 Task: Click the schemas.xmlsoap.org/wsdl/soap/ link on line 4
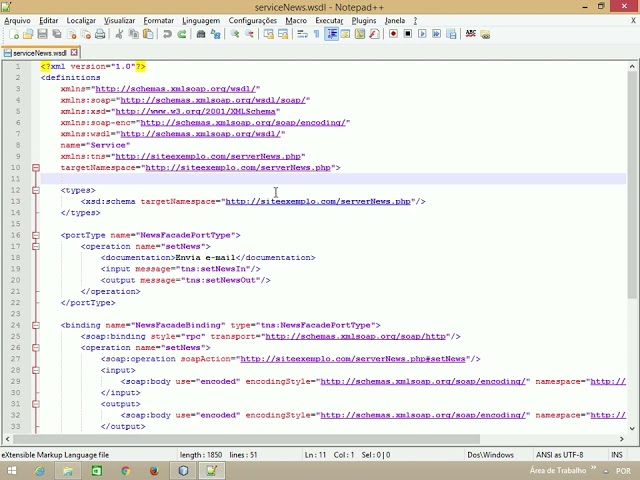(213, 100)
